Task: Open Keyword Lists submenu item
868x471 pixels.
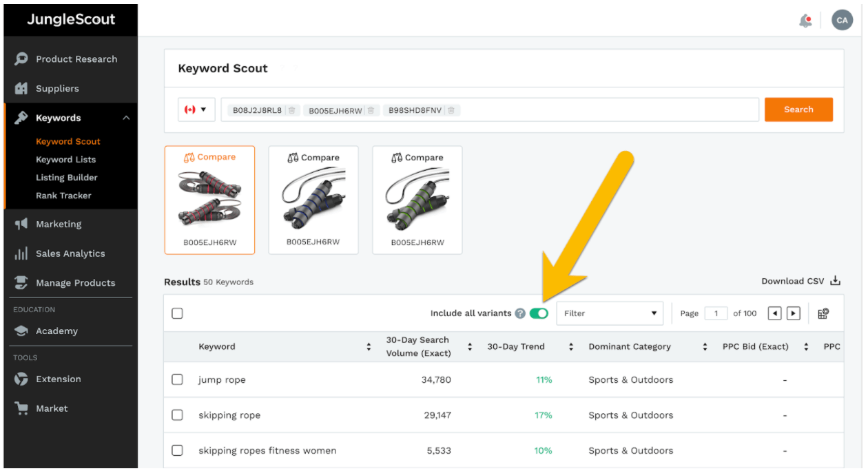Action: point(66,159)
